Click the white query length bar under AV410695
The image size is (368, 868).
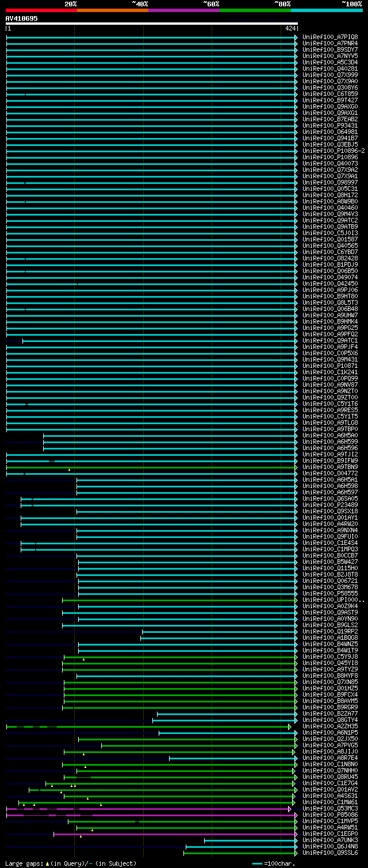click(x=152, y=24)
